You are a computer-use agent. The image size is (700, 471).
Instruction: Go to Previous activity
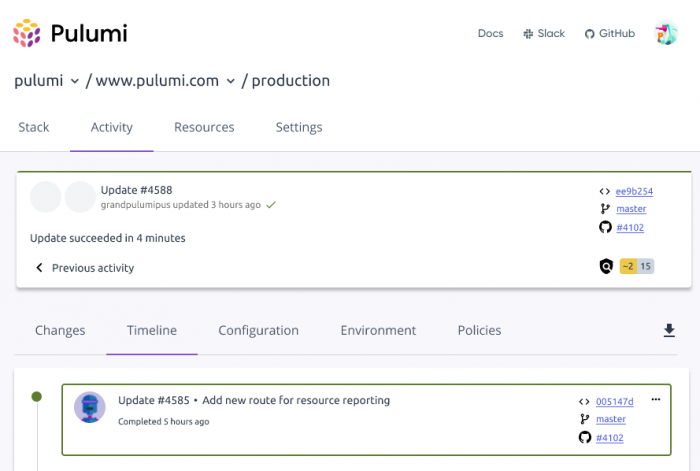pyautogui.click(x=93, y=268)
